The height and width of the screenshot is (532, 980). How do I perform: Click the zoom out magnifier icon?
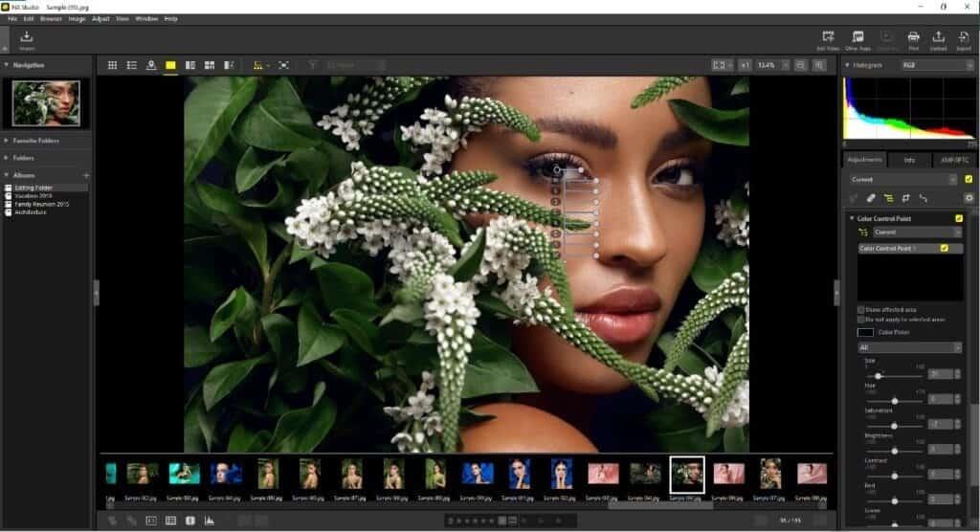(800, 65)
